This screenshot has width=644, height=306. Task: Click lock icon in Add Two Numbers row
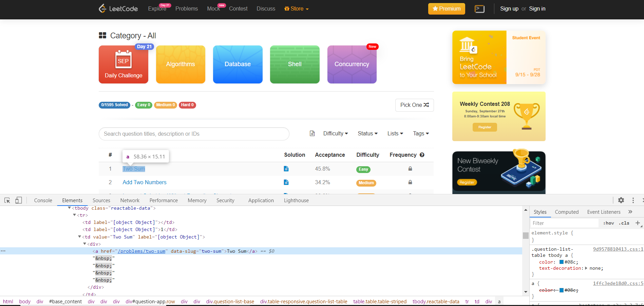click(x=410, y=182)
